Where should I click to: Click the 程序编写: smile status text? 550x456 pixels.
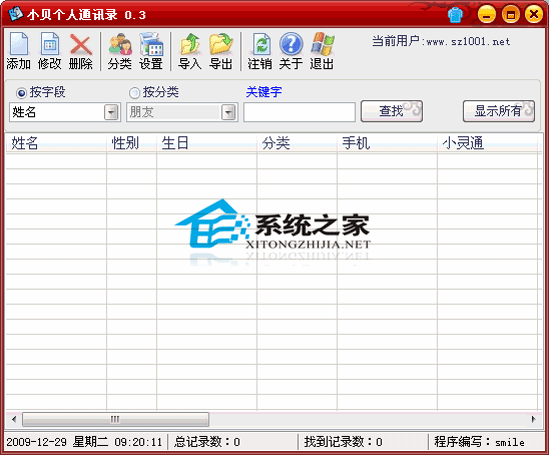479,442
